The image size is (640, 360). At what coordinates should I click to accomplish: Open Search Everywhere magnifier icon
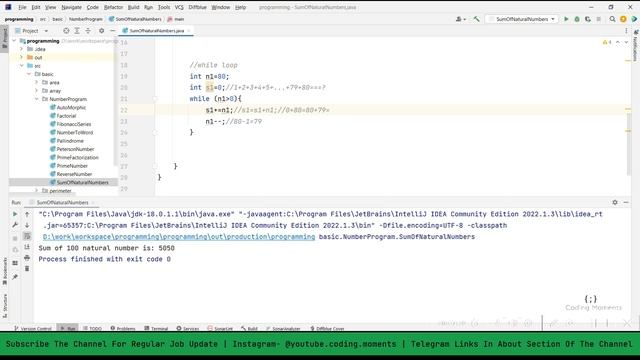click(x=612, y=19)
